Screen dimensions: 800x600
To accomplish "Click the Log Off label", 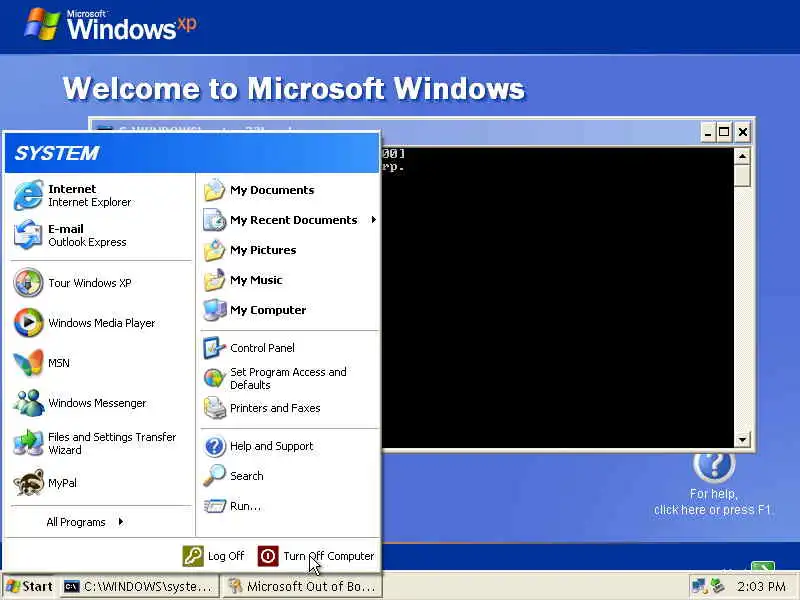I will pyautogui.click(x=226, y=556).
